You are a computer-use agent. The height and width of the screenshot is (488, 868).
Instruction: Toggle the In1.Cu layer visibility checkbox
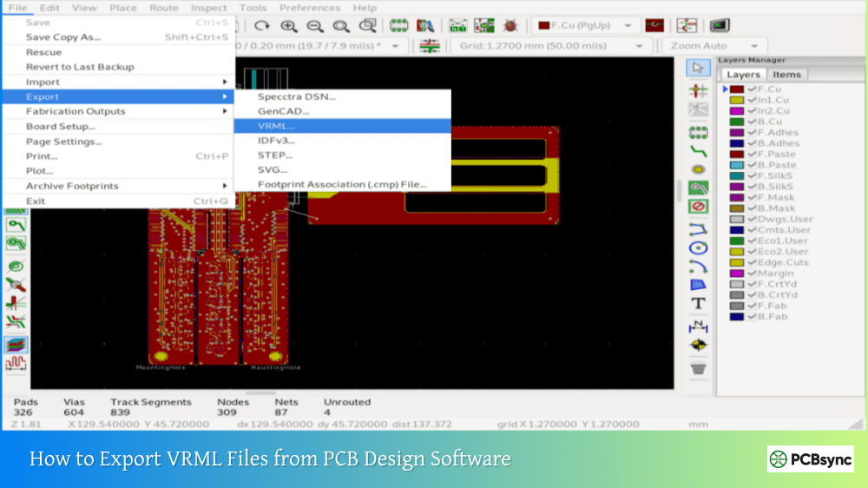[x=751, y=100]
